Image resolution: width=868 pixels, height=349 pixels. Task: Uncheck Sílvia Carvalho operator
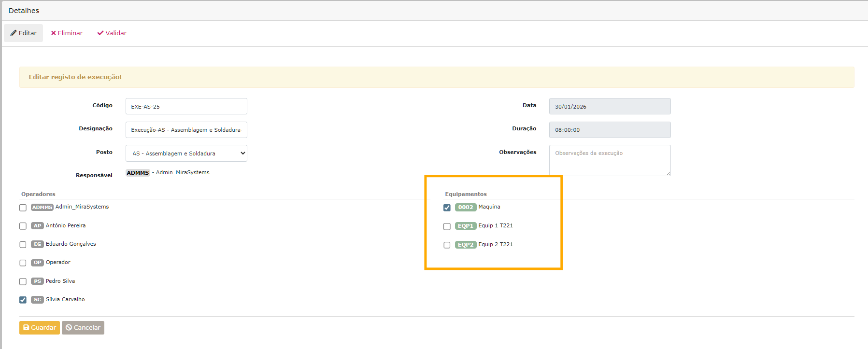(x=23, y=300)
